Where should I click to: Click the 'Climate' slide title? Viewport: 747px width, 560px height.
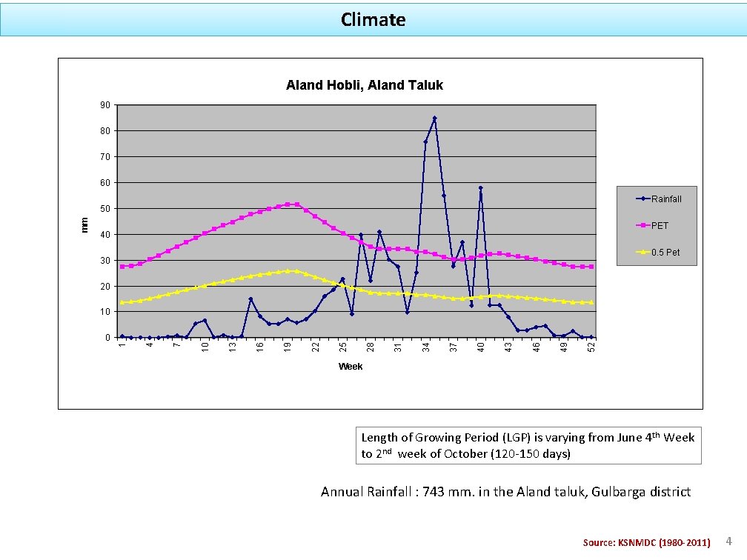[373, 19]
